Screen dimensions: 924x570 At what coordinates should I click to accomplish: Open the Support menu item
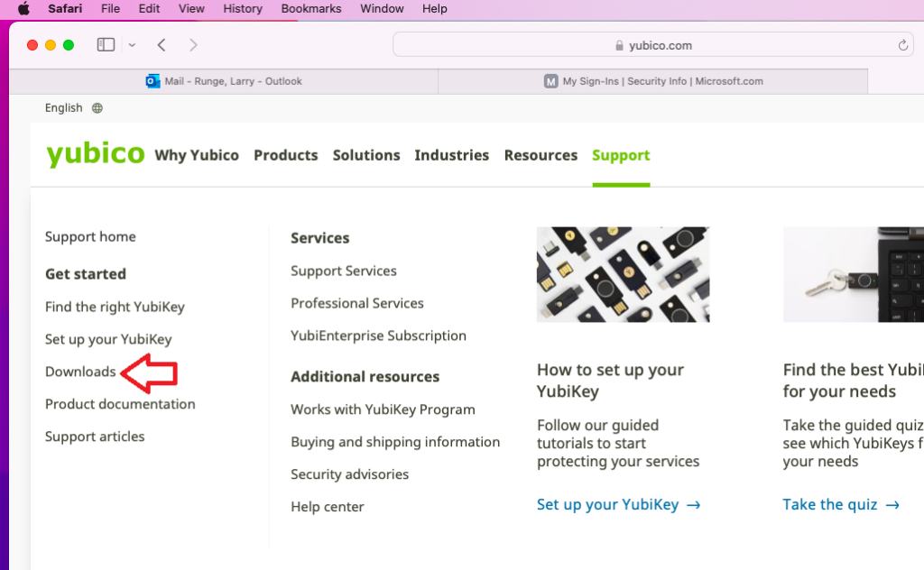[x=621, y=154]
